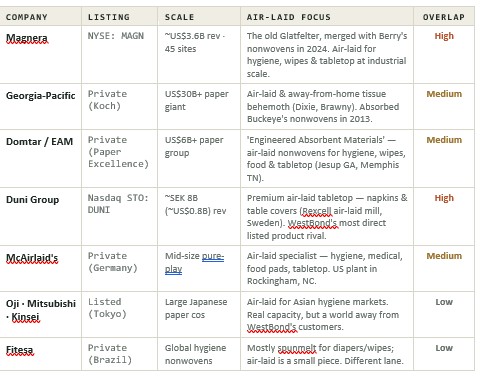480x386 pixels.
Task: Click High overlap in Duni Group row
Action: 444,198
